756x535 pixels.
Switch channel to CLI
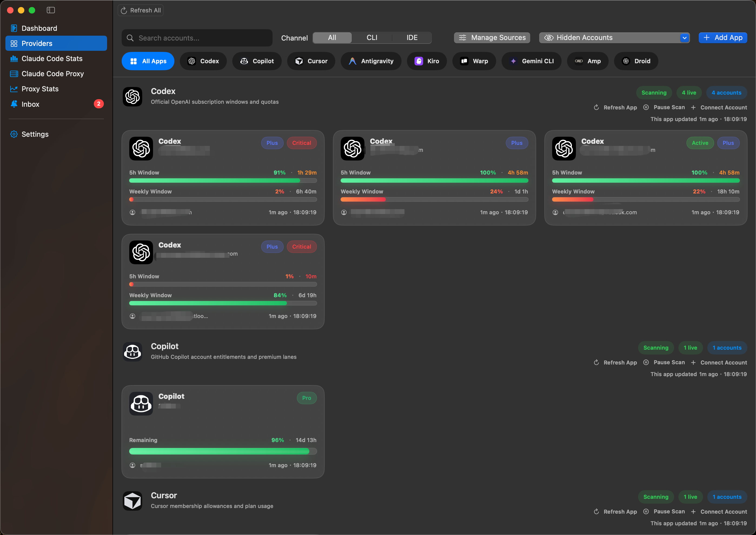[372, 38]
